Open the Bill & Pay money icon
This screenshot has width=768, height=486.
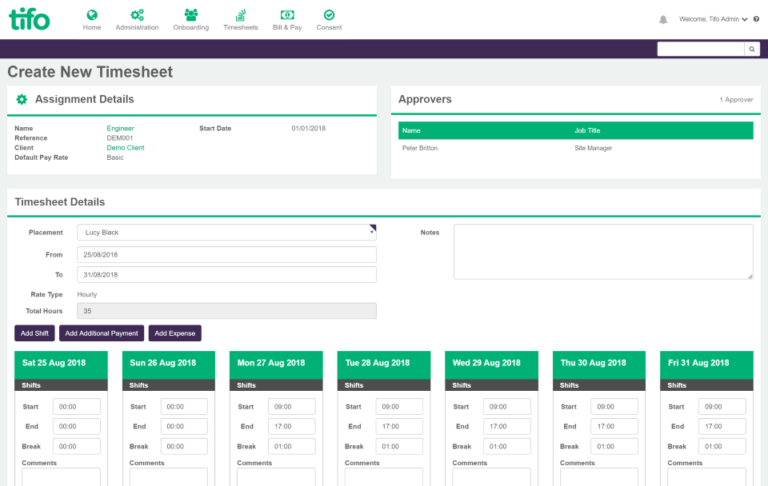[287, 15]
